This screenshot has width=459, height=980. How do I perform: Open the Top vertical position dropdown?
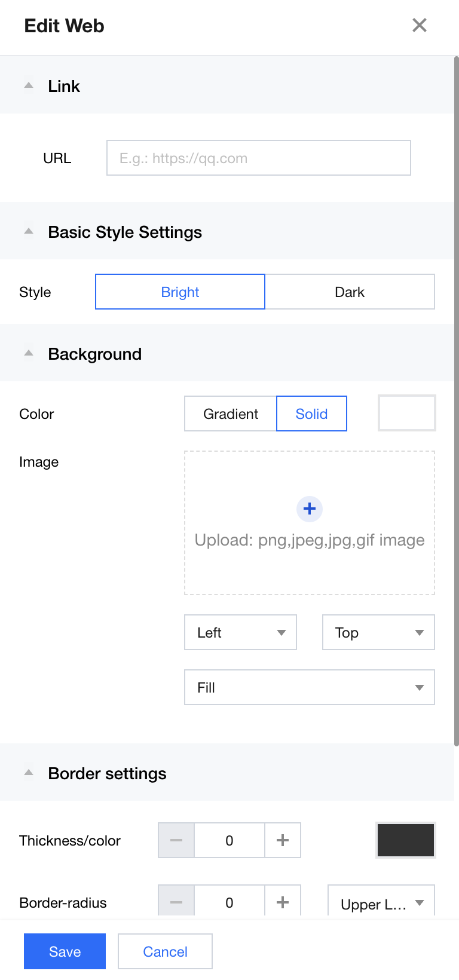click(378, 632)
